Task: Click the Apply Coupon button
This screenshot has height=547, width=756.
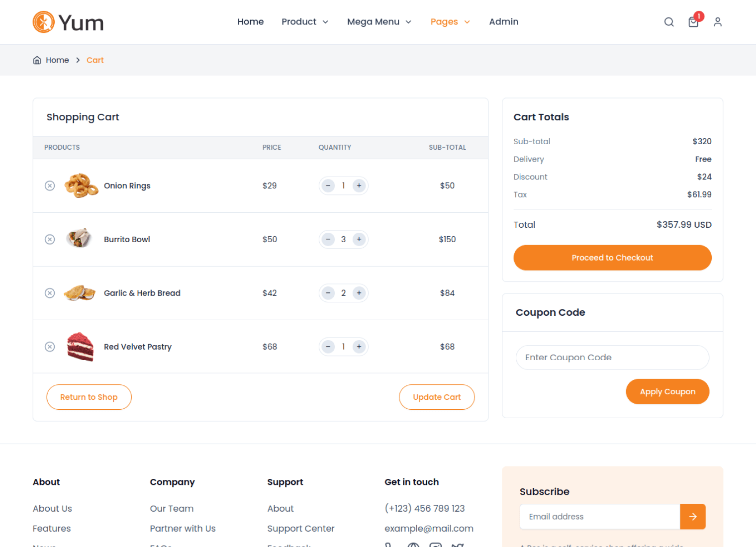Action: click(x=667, y=392)
